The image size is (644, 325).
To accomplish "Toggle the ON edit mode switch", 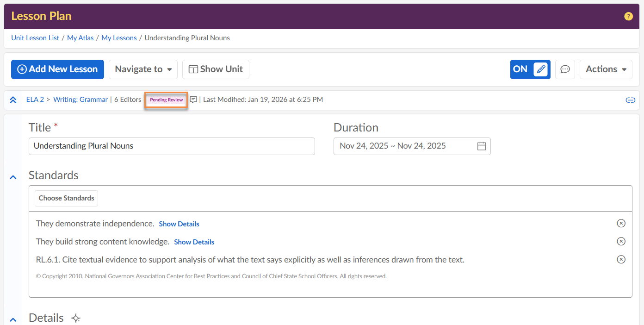I will click(x=530, y=69).
